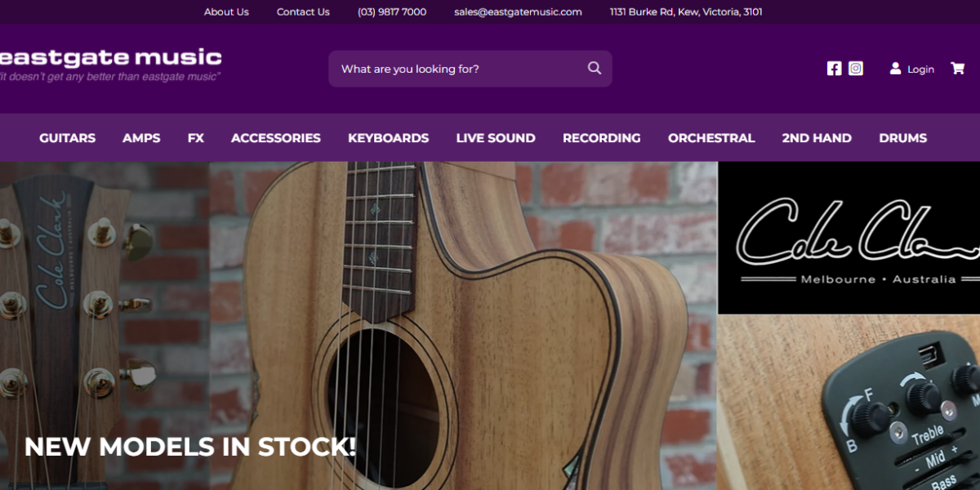
Task: Open the Cole Clark logo banner
Action: click(x=849, y=238)
